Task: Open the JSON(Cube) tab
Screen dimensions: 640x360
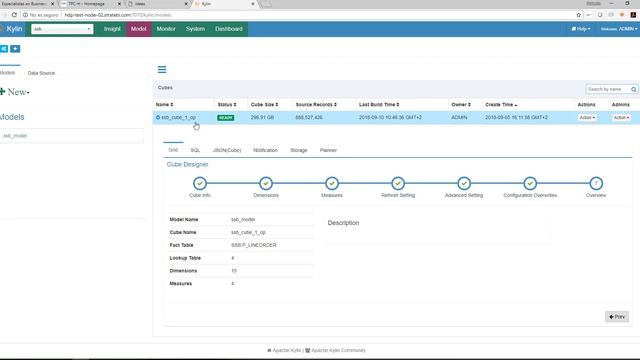Action: 227,150
